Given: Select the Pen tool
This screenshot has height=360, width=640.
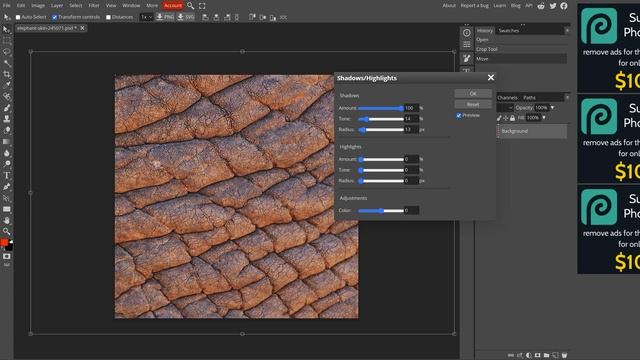Looking at the screenshot, I should 7,187.
